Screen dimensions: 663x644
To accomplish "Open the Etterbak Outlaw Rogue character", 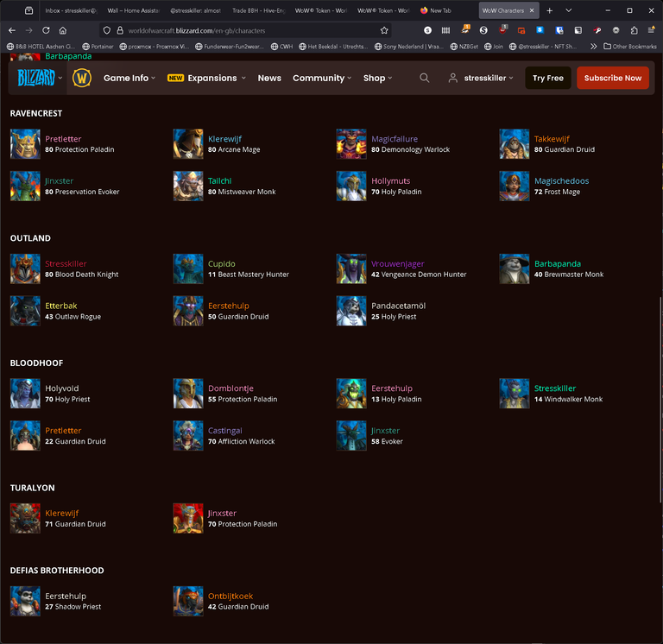I will coord(56,311).
